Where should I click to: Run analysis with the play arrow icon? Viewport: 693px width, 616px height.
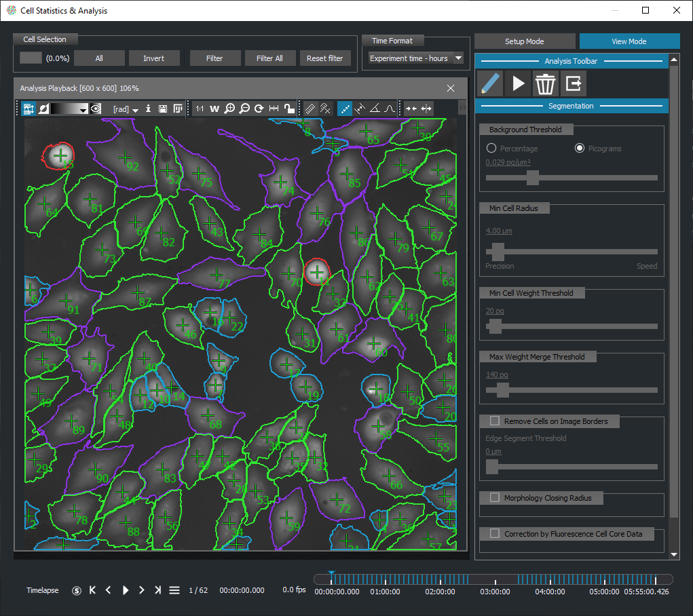518,83
